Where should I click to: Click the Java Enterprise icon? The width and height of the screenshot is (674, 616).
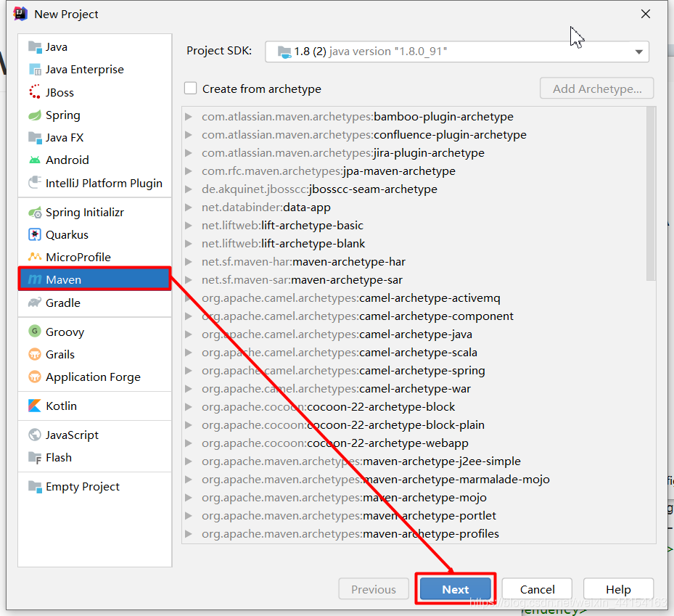(x=34, y=69)
